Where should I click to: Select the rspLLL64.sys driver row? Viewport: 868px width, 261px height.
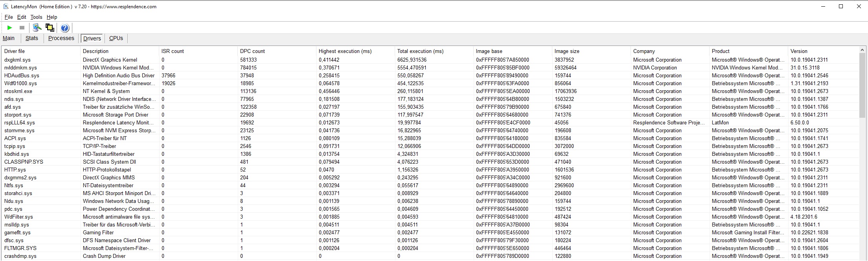pos(430,122)
